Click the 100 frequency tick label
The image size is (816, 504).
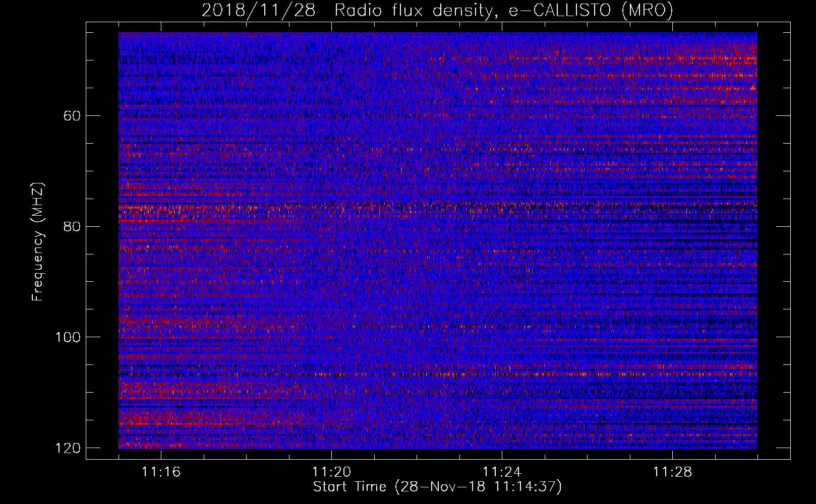[68, 337]
